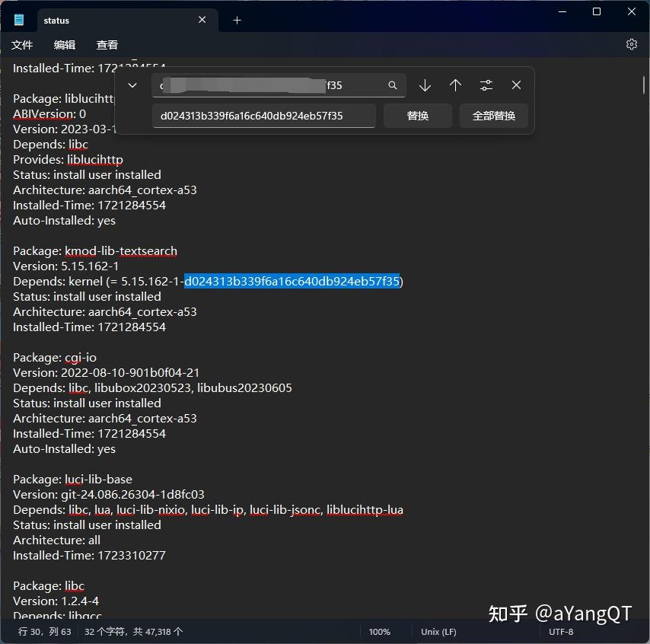The width and height of the screenshot is (650, 644).
Task: Open the 文件 menu
Action: (22, 45)
